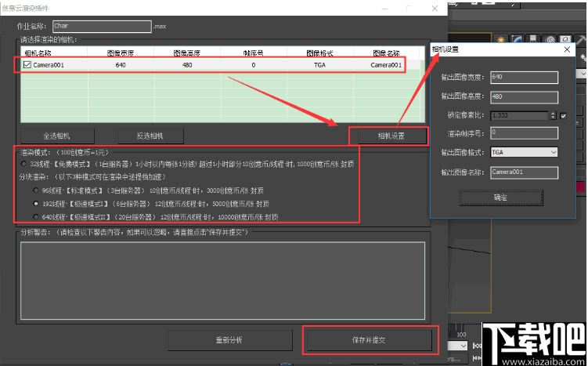
Task: Click the 640 width cell in Camera001 row
Action: point(121,65)
